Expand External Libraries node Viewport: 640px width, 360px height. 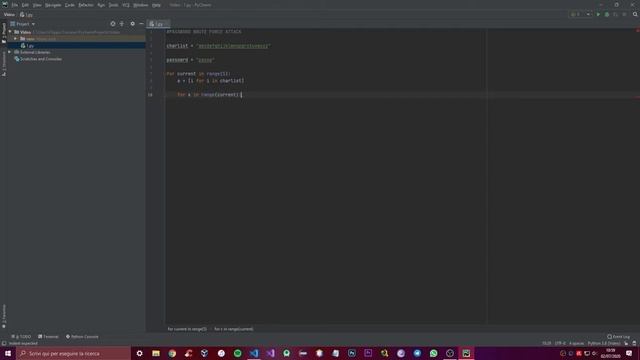click(10, 52)
